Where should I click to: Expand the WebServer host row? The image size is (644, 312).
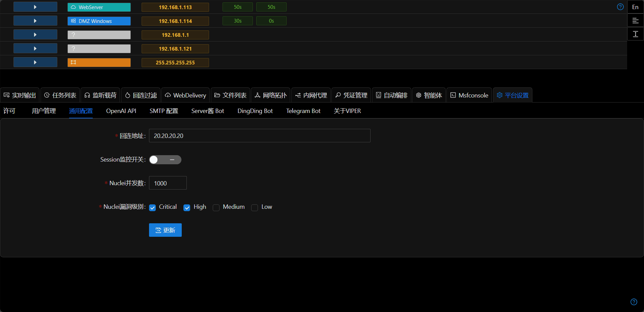pos(35,7)
